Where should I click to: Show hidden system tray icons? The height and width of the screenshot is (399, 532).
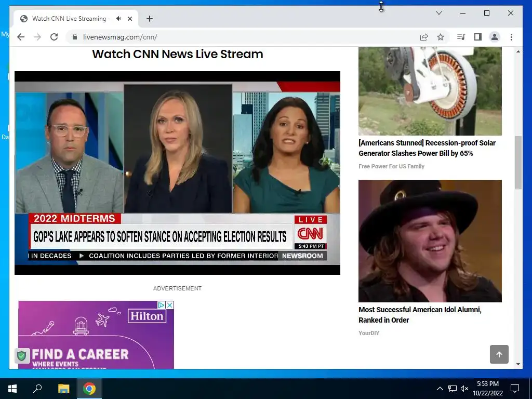[440, 389]
